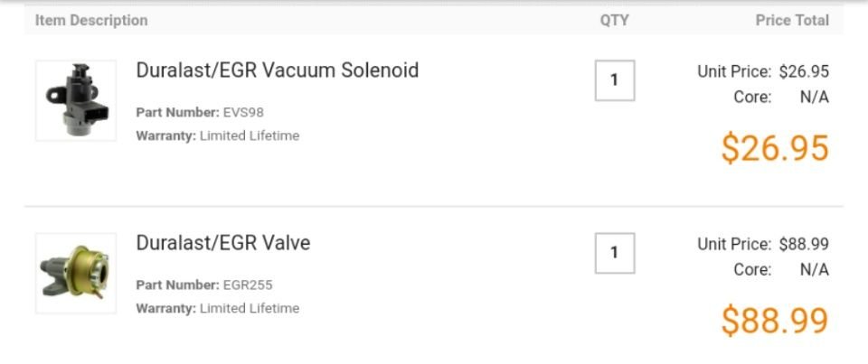This screenshot has width=868, height=364.
Task: Click the Duralast/EGR Vacuum Solenoid title
Action: point(278,70)
